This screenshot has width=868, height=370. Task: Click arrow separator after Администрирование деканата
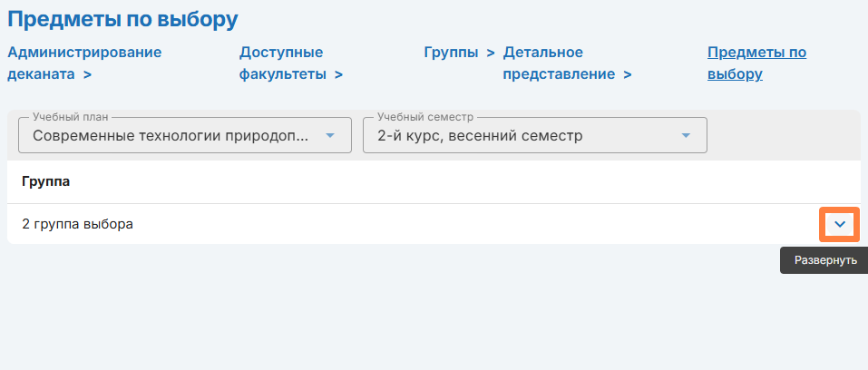tap(87, 74)
